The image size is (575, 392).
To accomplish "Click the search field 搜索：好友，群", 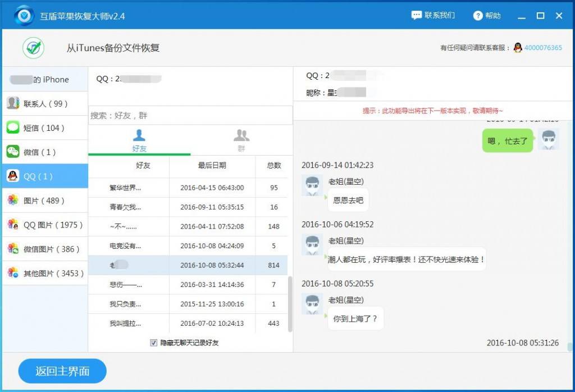I will [x=190, y=116].
